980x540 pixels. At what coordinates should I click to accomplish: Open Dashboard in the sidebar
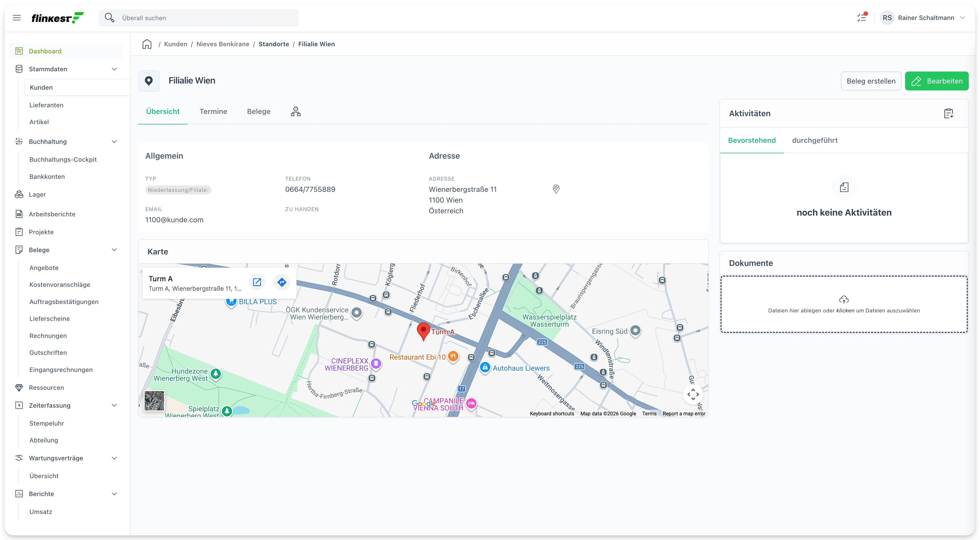pyautogui.click(x=66, y=51)
